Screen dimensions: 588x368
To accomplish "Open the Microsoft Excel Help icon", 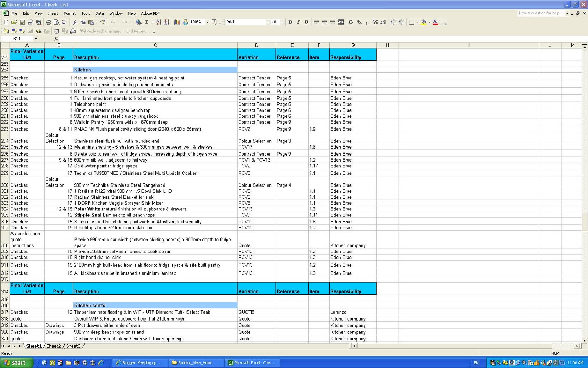I will click(214, 22).
